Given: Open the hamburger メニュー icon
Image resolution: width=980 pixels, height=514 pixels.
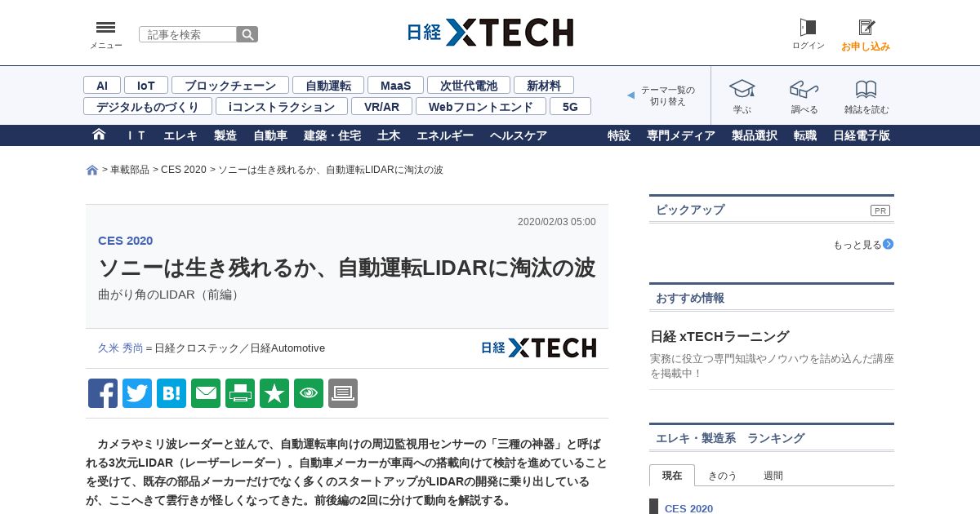Looking at the screenshot, I should [x=105, y=28].
